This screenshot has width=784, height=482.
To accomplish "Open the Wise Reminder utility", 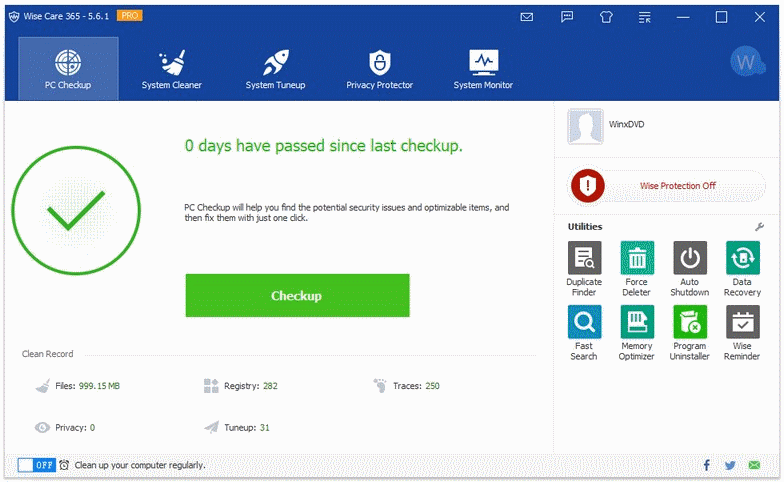I will pyautogui.click(x=742, y=333).
